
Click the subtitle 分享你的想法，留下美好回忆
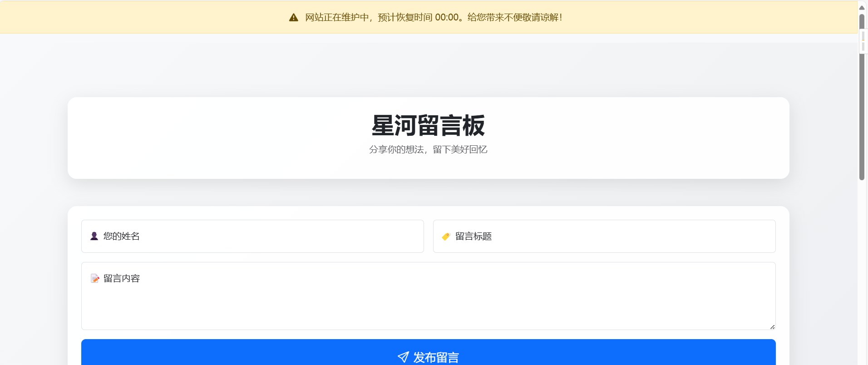point(429,149)
